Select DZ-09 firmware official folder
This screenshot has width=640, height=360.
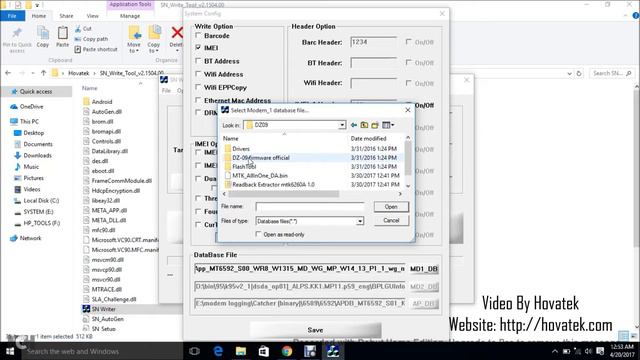click(x=261, y=158)
